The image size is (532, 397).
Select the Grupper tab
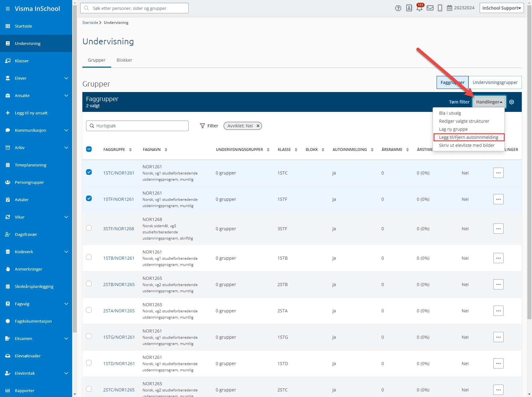tap(97, 60)
